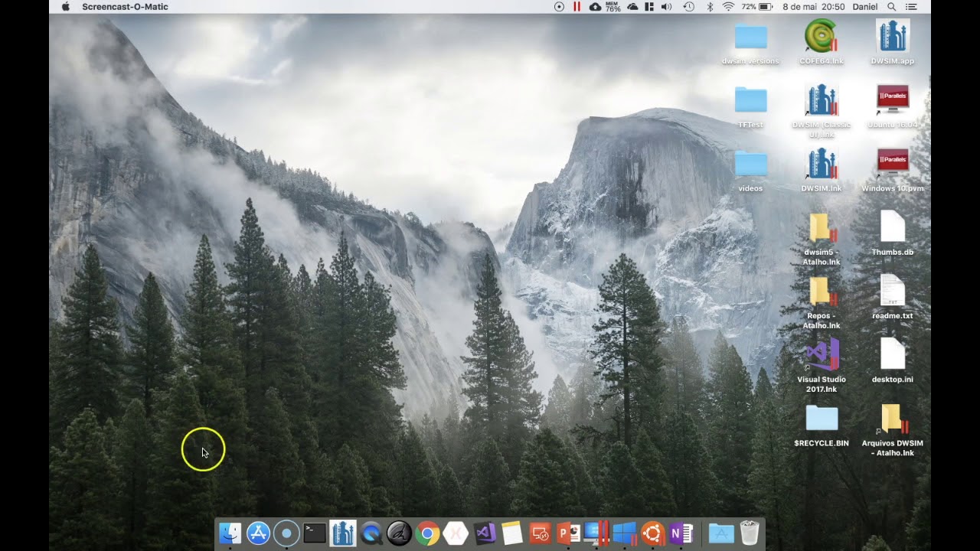Open the Bluetooth menu bar icon
This screenshot has width=980, height=551.
click(710, 7)
